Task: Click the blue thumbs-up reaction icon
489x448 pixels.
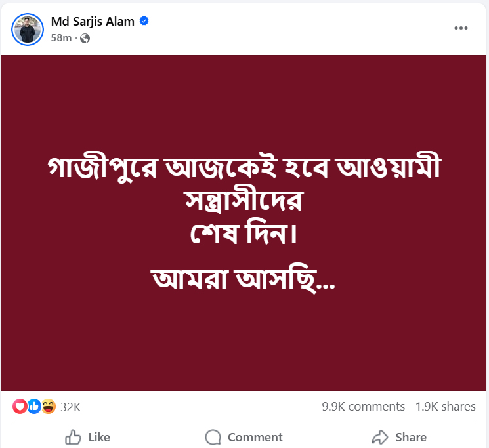Action: pyautogui.click(x=34, y=407)
